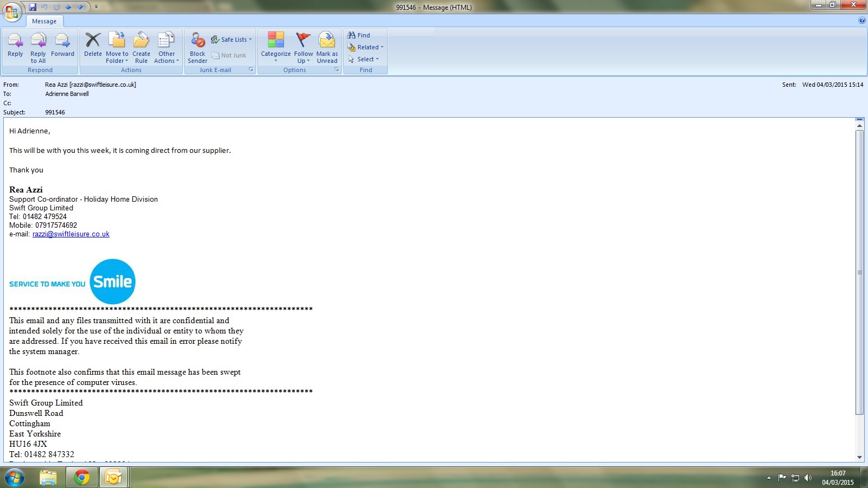This screenshot has width=868, height=488.
Task: Click the Outlook taskbar icon
Action: (113, 478)
